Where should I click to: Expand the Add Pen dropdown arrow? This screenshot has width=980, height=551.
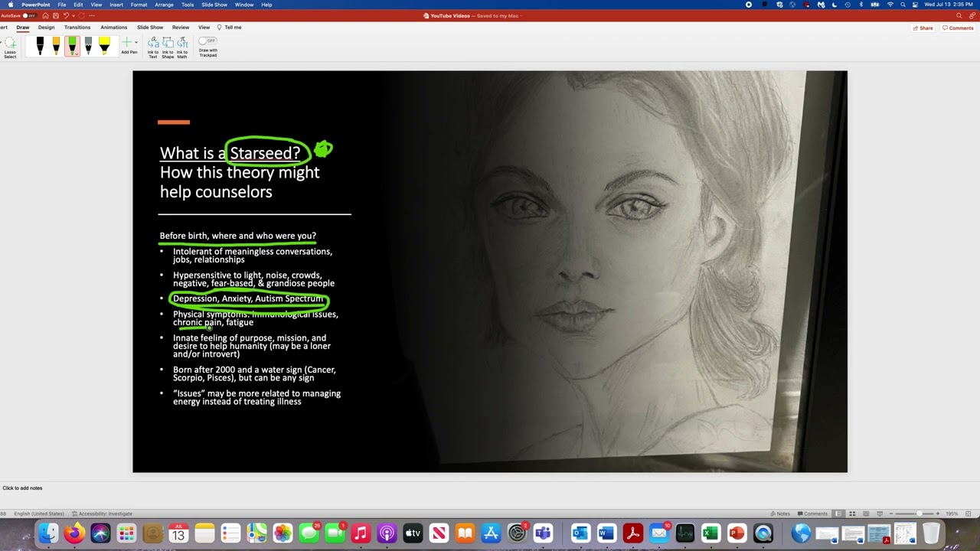136,43
